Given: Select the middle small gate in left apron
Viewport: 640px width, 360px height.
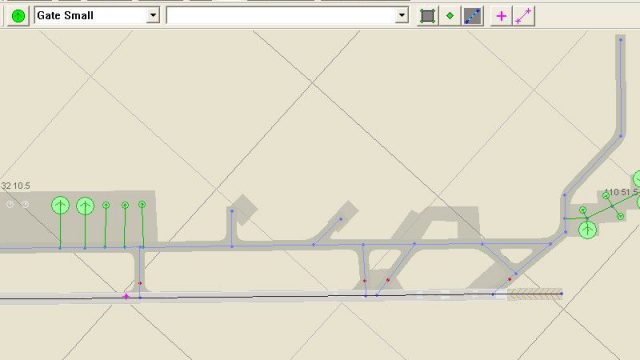Looking at the screenshot, I should coord(125,205).
